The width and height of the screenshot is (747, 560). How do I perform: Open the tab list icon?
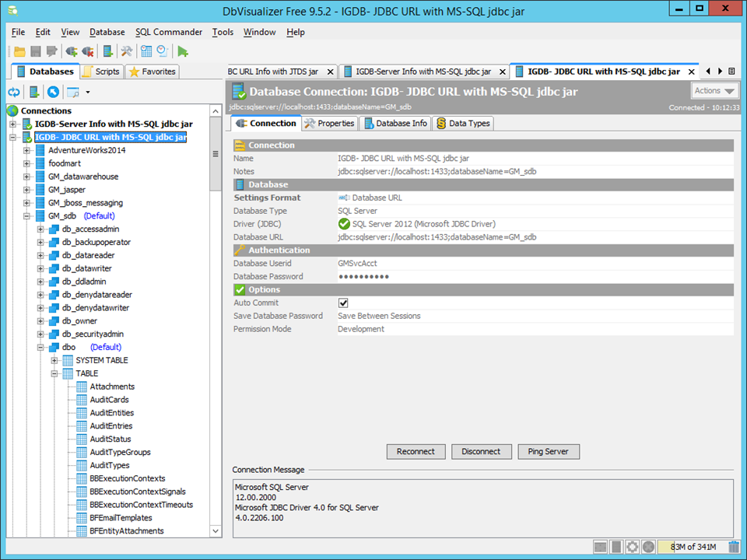click(731, 72)
